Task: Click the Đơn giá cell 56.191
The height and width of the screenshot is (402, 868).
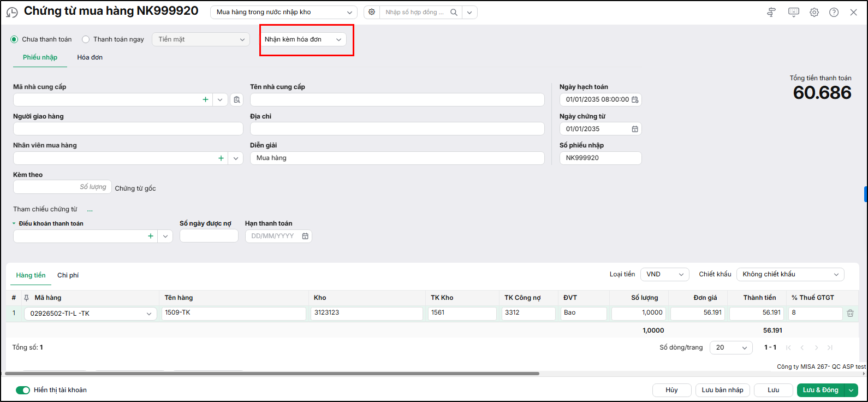Action: tap(698, 313)
